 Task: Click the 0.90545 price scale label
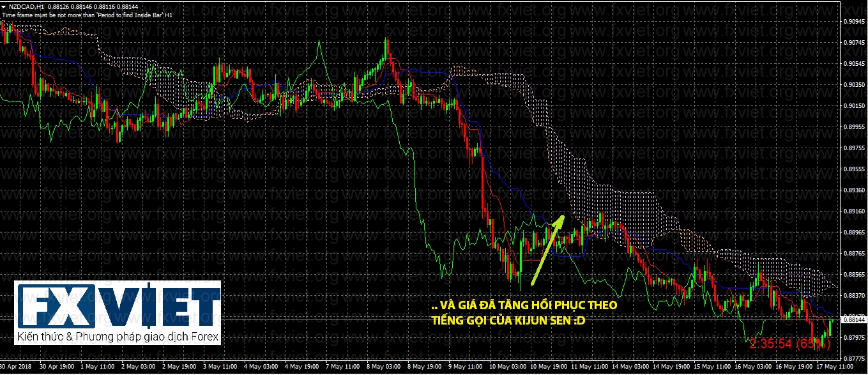tap(853, 63)
